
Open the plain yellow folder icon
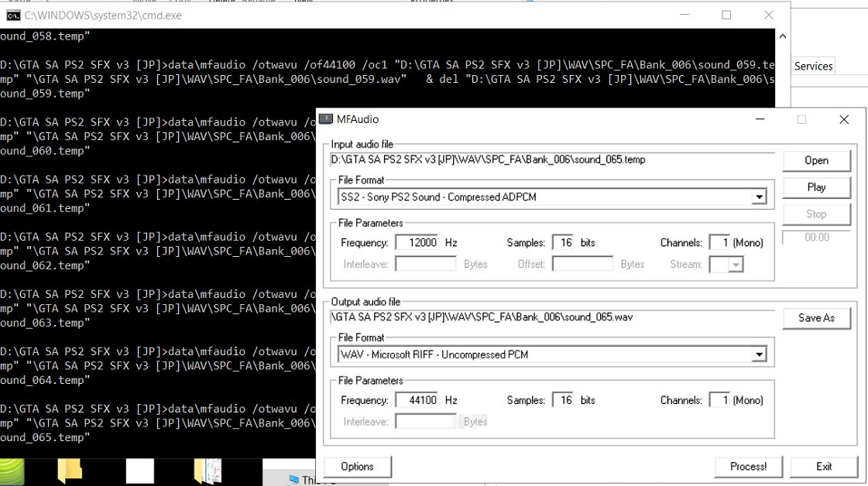pos(70,471)
